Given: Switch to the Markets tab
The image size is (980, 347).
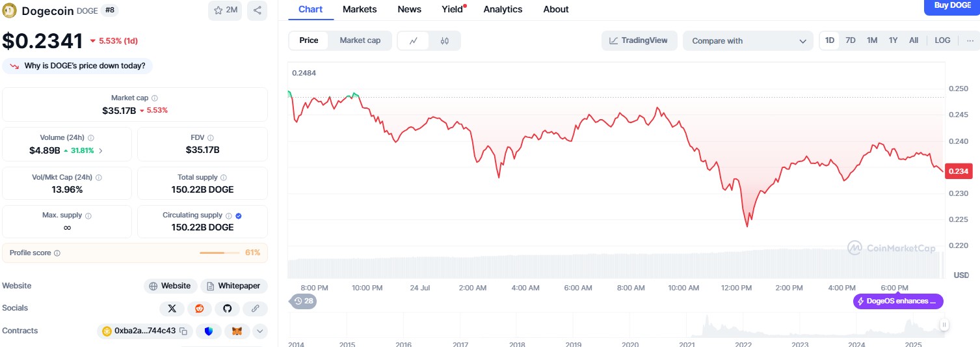Looking at the screenshot, I should pyautogui.click(x=359, y=9).
